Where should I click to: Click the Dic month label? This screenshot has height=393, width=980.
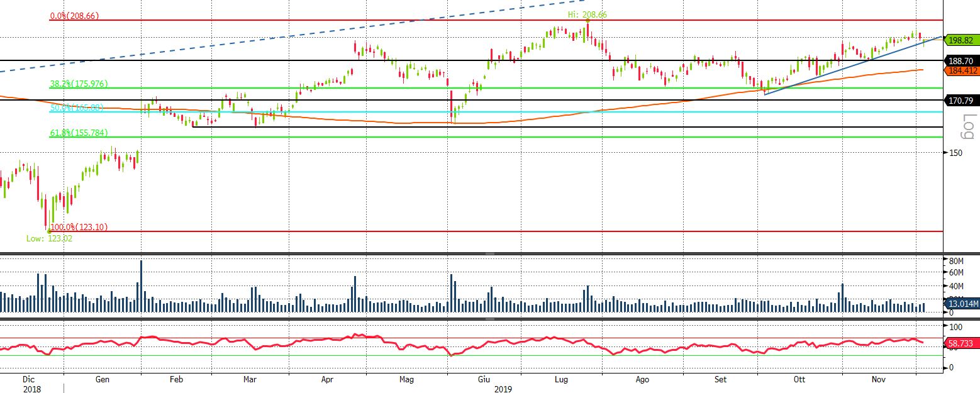click(28, 380)
